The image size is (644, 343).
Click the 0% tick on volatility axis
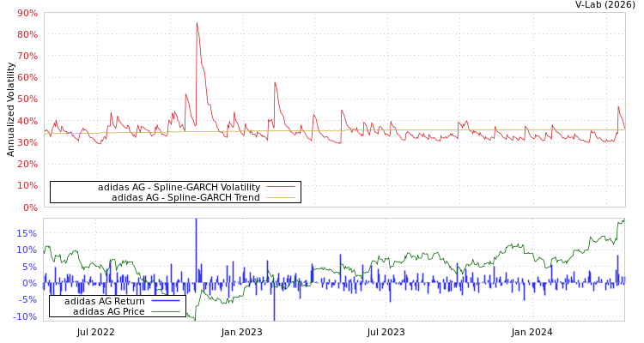pyautogui.click(x=30, y=208)
